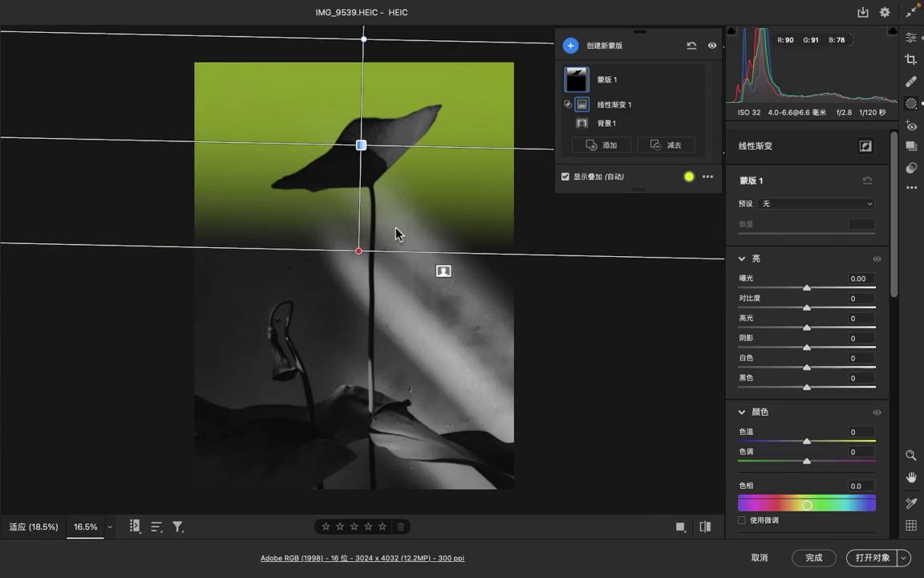The height and width of the screenshot is (578, 924).
Task: Select the Zoom magnifier tool
Action: [911, 455]
